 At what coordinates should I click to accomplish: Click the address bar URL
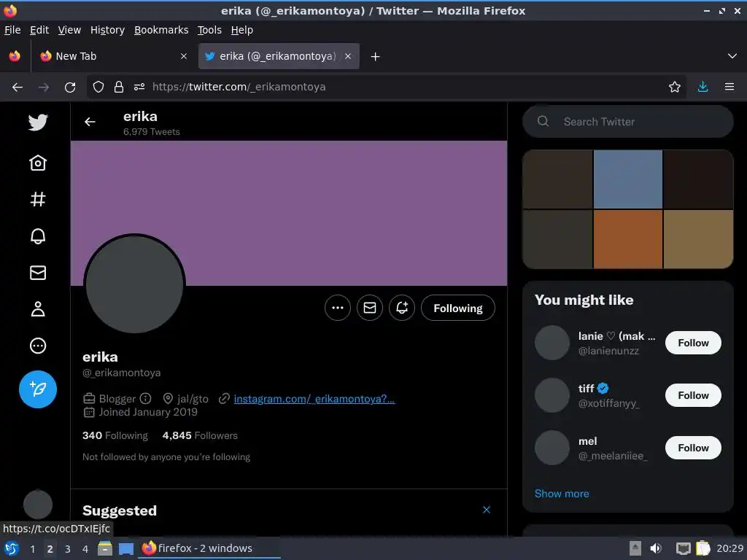[239, 87]
